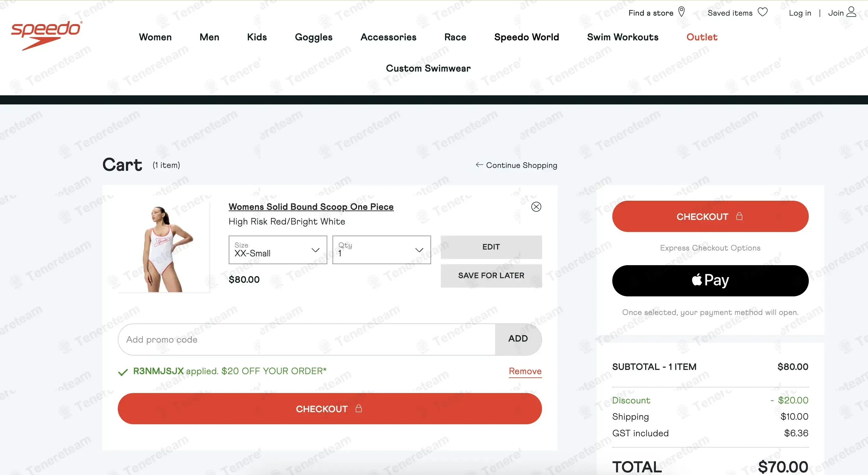The height and width of the screenshot is (475, 868).
Task: Click the swimsuit product thumbnail
Action: [x=164, y=247]
